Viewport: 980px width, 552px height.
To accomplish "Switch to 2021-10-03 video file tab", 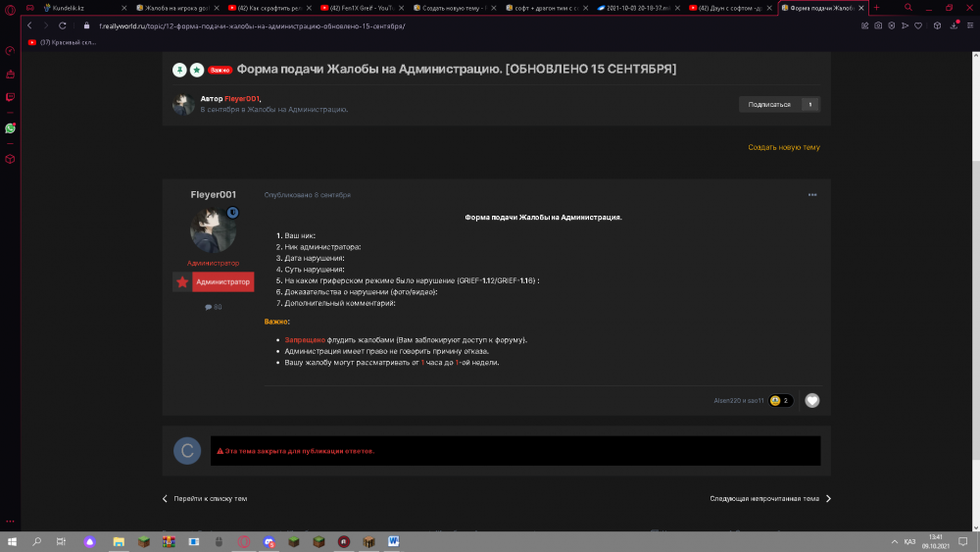I will (x=638, y=8).
